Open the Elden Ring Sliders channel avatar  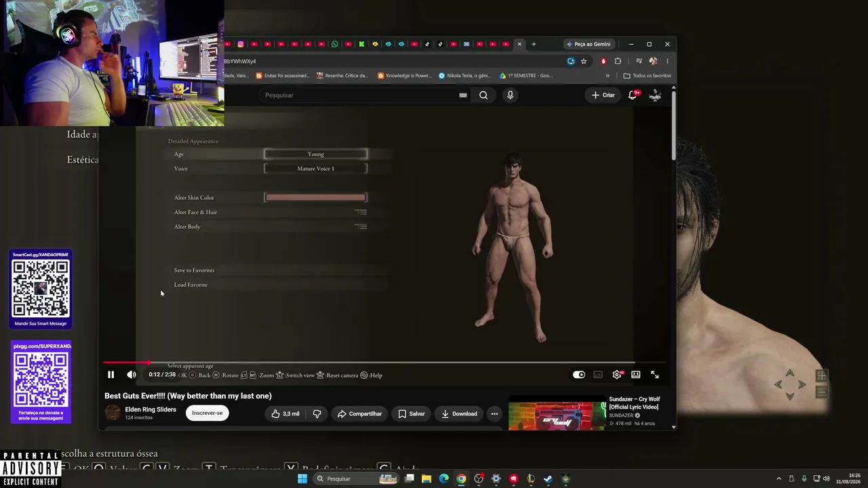[x=113, y=412]
